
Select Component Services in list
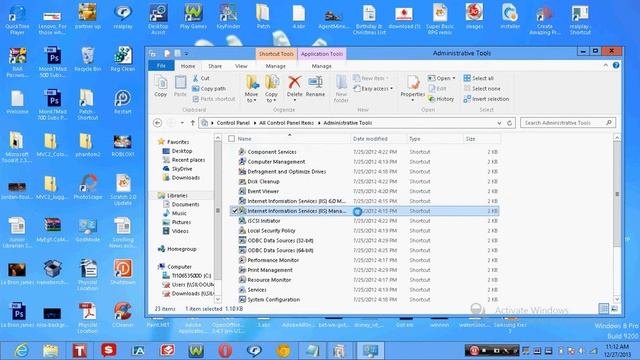pyautogui.click(x=272, y=152)
